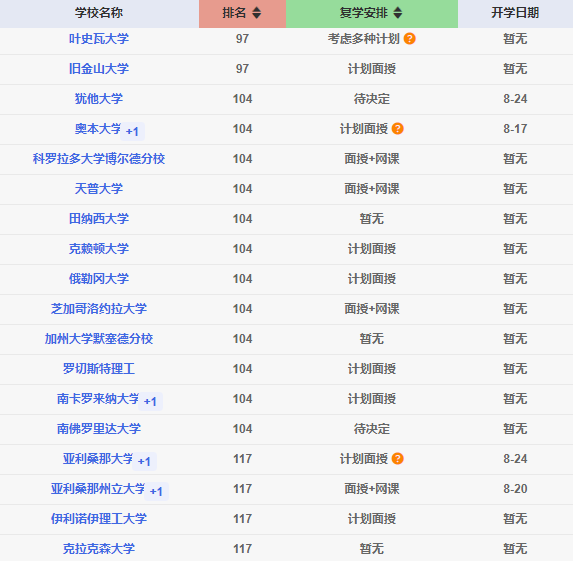
Task: Select the rank 104 cell for 田纳西大学
Action: [242, 219]
